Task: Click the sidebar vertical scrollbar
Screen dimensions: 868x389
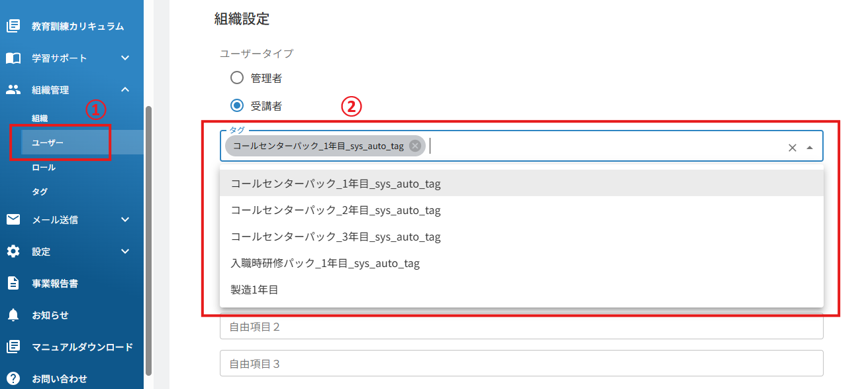Action: (148, 240)
